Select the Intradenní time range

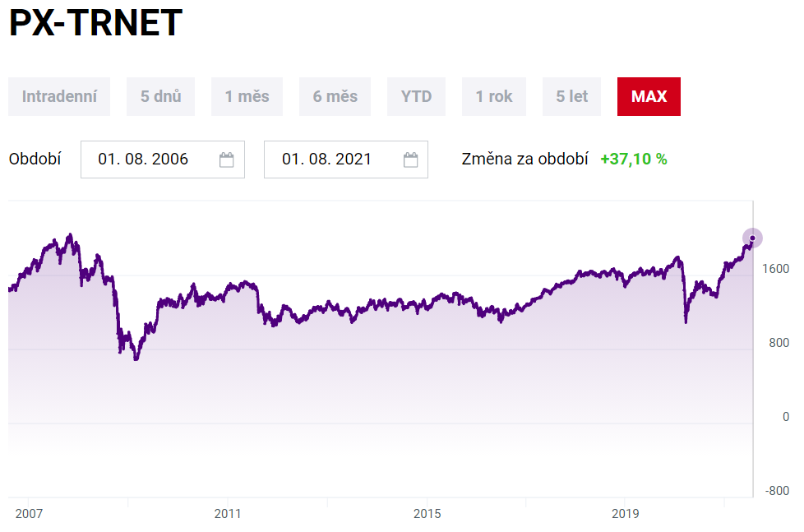[59, 96]
